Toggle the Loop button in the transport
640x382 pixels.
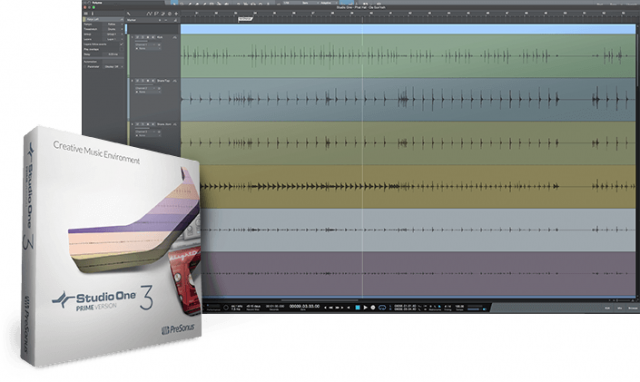(x=382, y=307)
